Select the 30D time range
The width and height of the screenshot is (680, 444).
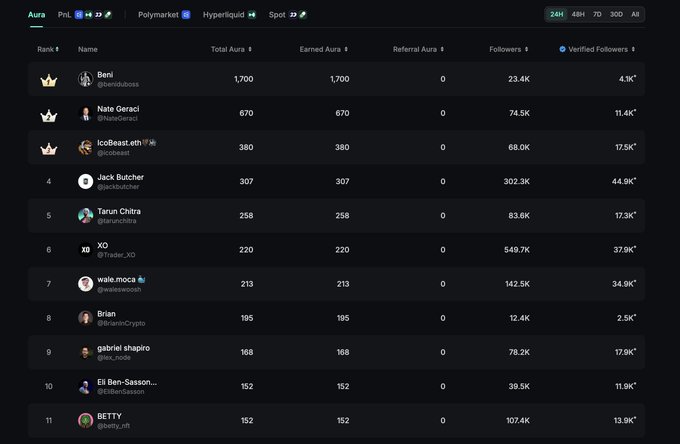click(x=616, y=14)
